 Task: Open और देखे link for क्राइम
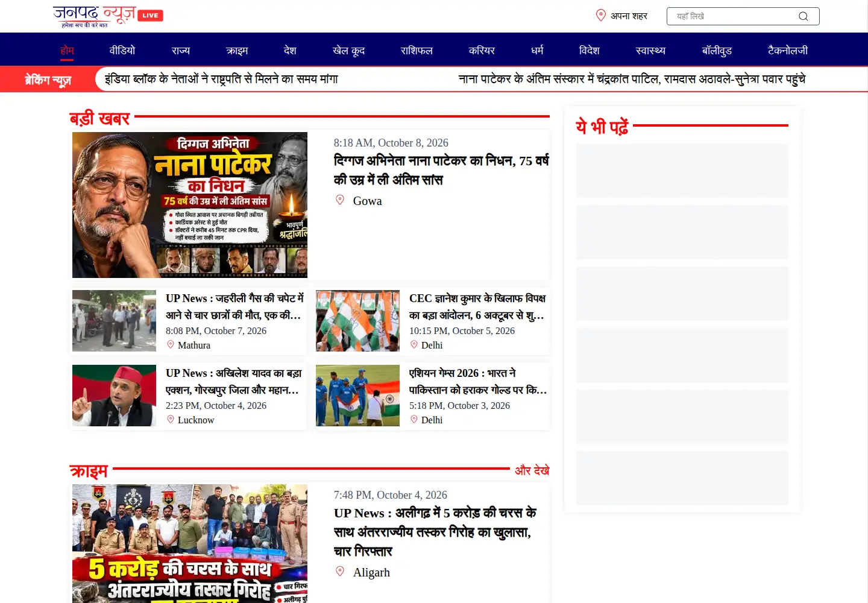(532, 470)
